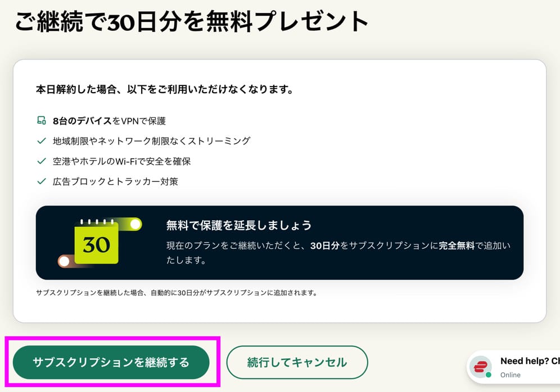Open the Need help? chat widget
Image resolution: width=560 pixels, height=392 pixels.
click(x=529, y=361)
